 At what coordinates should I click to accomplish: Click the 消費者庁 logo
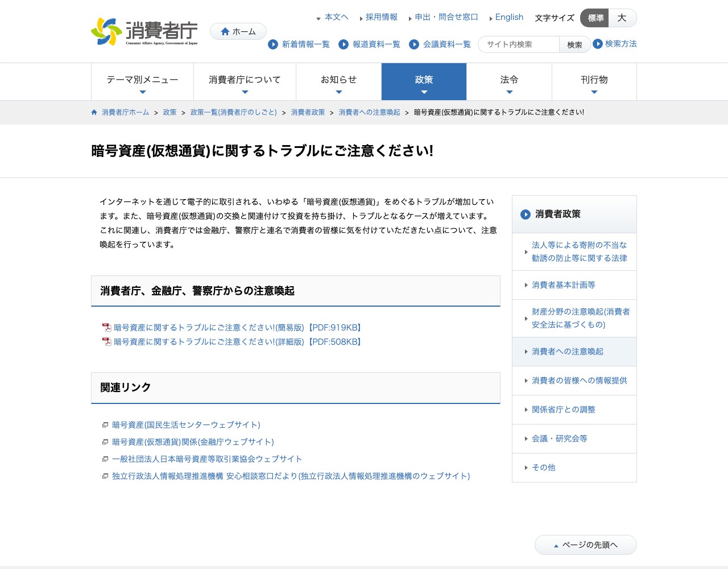point(144,32)
